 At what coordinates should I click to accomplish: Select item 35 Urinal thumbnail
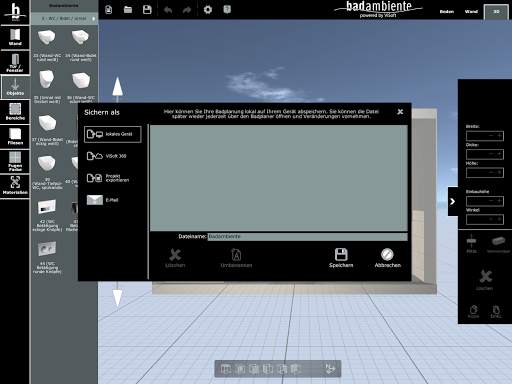(47, 80)
